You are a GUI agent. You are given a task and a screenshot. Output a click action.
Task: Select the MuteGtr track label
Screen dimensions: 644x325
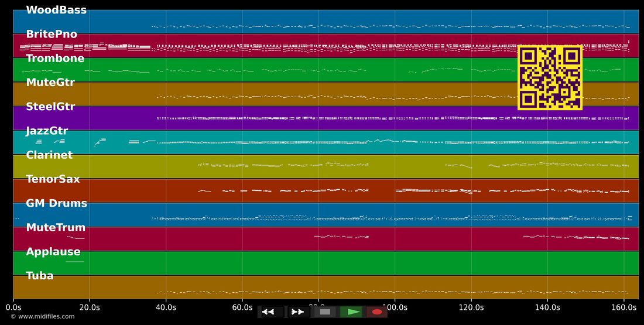coord(50,82)
